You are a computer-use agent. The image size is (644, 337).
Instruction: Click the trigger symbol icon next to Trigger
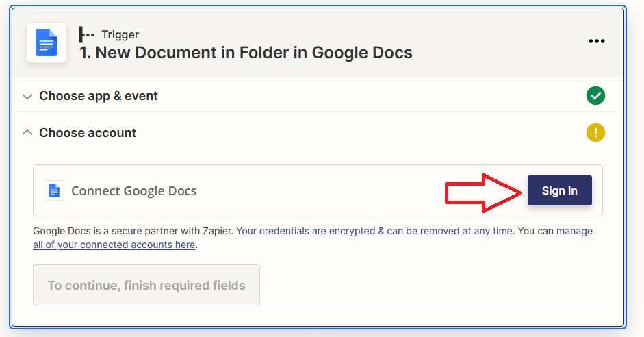pyautogui.click(x=86, y=34)
